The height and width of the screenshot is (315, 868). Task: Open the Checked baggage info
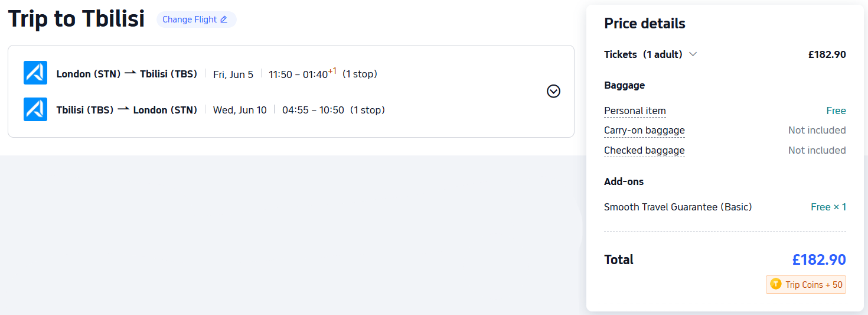tap(644, 151)
